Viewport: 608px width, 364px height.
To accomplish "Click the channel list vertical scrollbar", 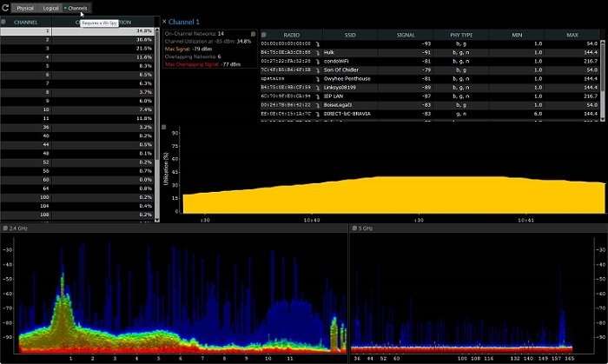I will [157, 122].
